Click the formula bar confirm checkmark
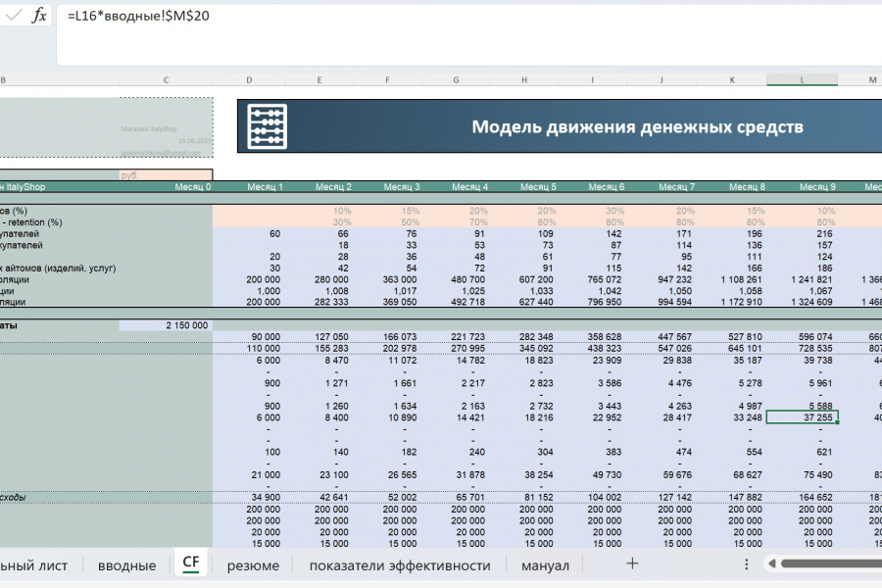Viewport: 882px width, 588px height. [14, 16]
